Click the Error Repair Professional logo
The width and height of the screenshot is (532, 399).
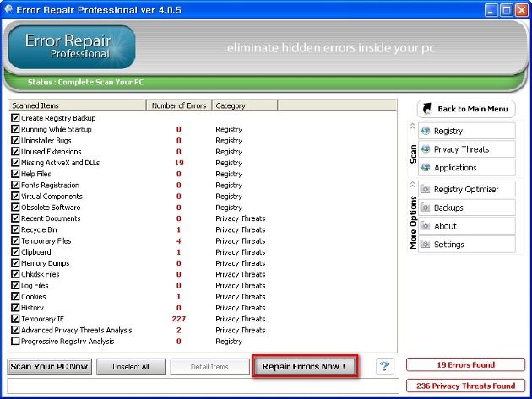[x=72, y=46]
